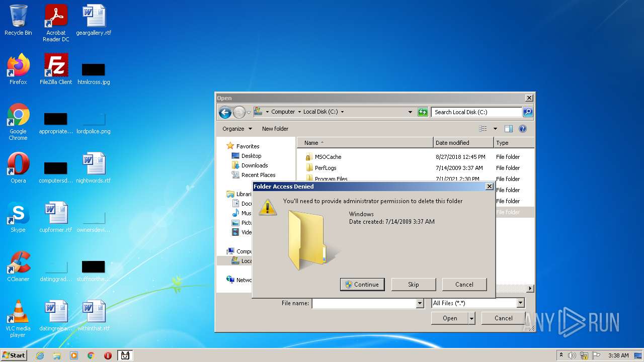Open the Organize dropdown menu
The width and height of the screenshot is (644, 362).
237,129
